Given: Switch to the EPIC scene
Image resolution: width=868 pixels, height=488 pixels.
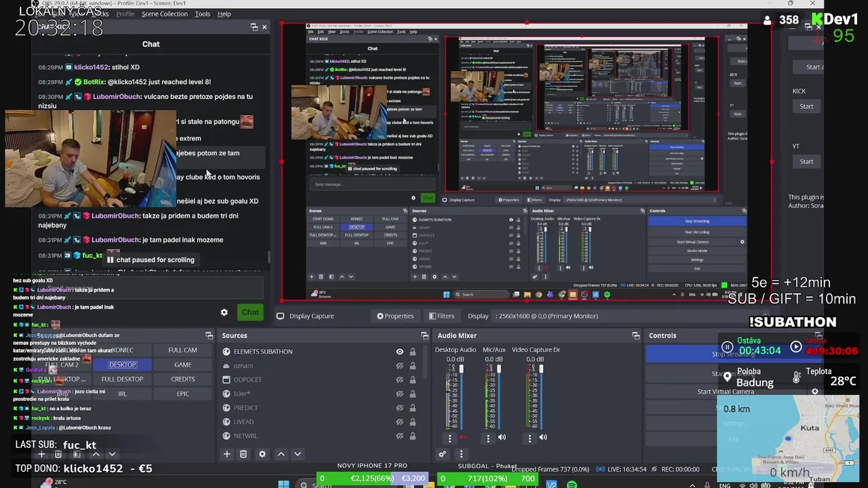Looking at the screenshot, I should tap(182, 394).
